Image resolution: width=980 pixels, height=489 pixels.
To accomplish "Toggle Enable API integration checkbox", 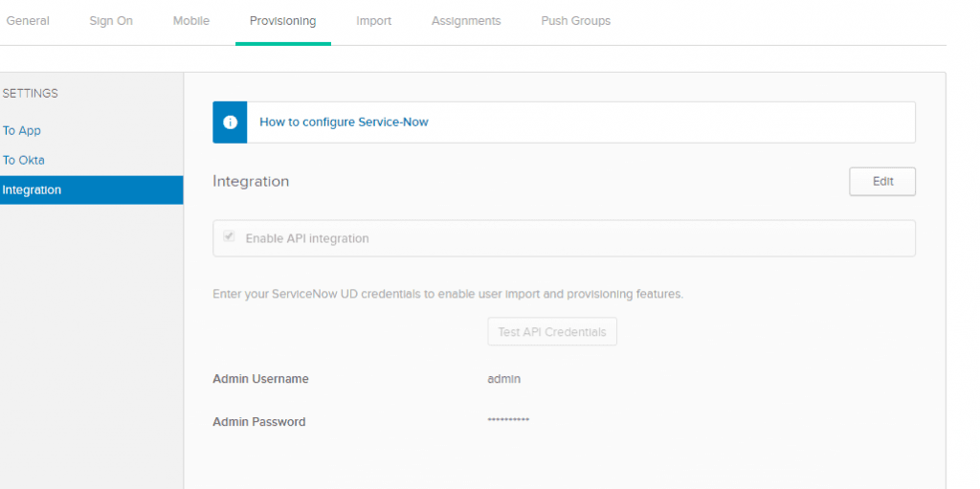I will click(x=230, y=237).
